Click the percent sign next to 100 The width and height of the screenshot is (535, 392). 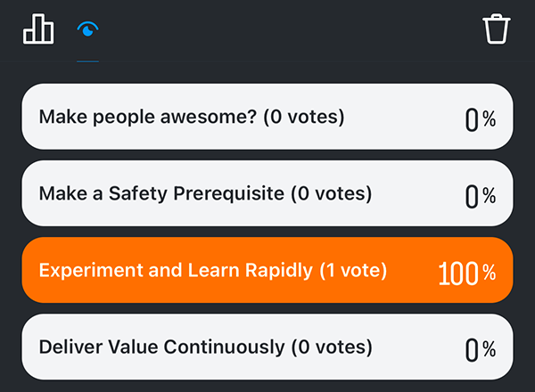coord(489,274)
